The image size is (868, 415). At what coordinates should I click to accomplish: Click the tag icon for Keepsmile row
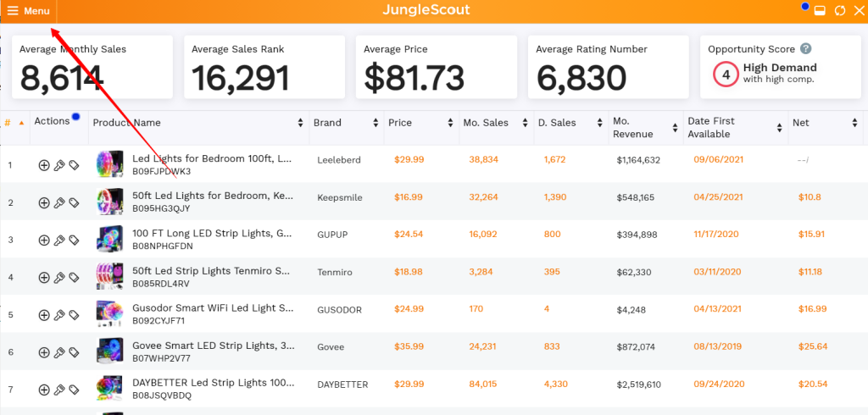tap(74, 202)
